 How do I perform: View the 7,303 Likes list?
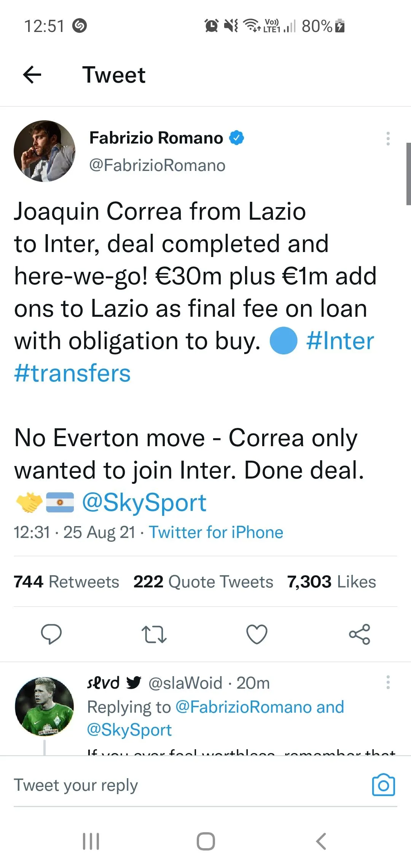[x=331, y=582]
